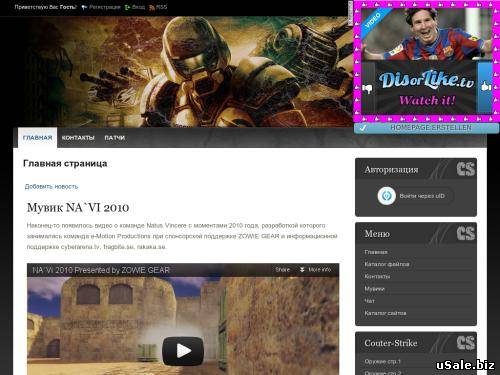Open Каталог файлов in the menu

pyautogui.click(x=387, y=264)
